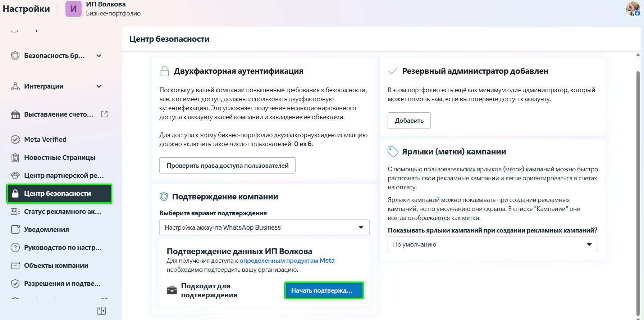This screenshot has width=644, height=320.
Task: Click the external link icon beside Выставление счетов
Action: point(104,114)
